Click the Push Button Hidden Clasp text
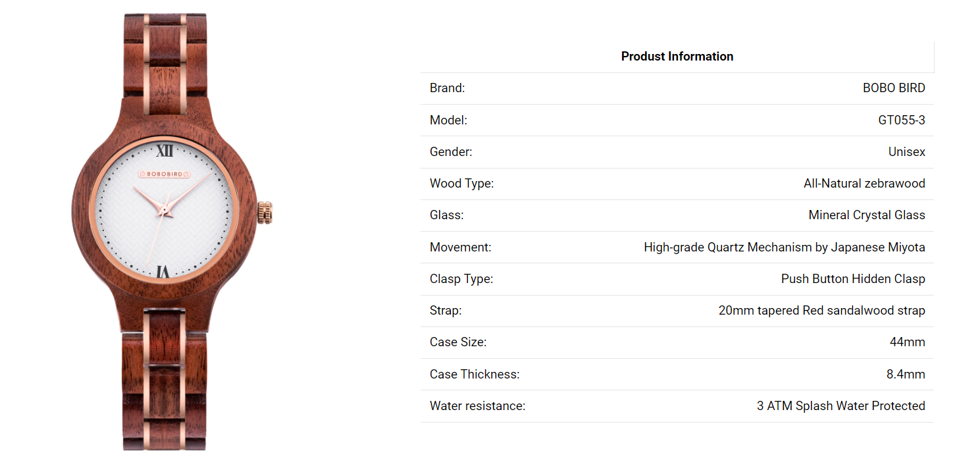980x468 pixels. coord(853,279)
